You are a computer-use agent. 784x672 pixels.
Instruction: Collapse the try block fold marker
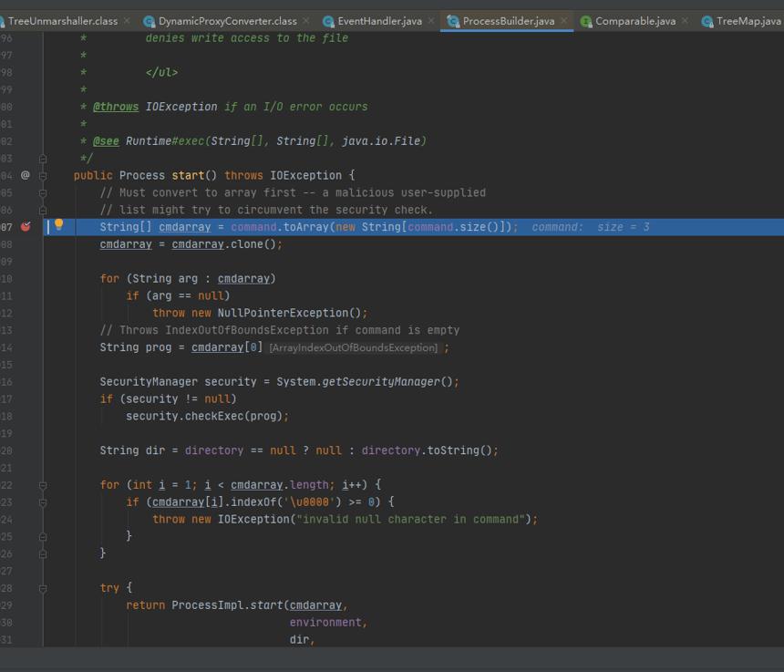[x=43, y=588]
